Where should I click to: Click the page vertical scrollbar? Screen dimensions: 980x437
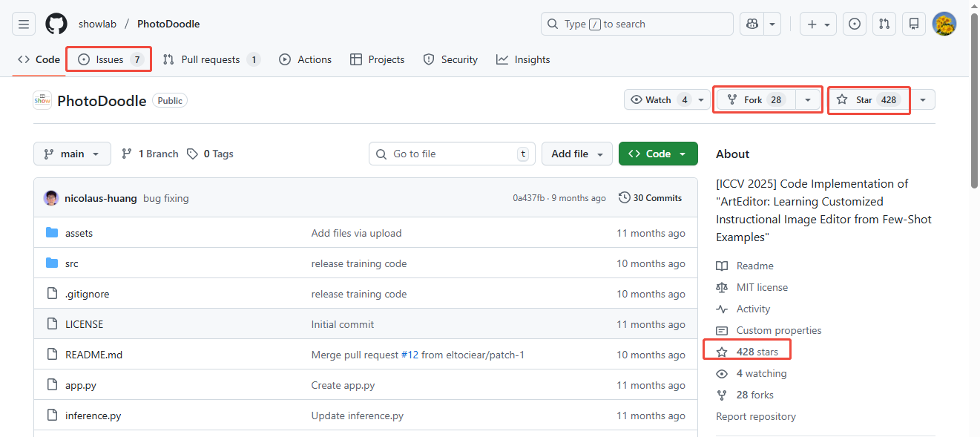[974, 223]
